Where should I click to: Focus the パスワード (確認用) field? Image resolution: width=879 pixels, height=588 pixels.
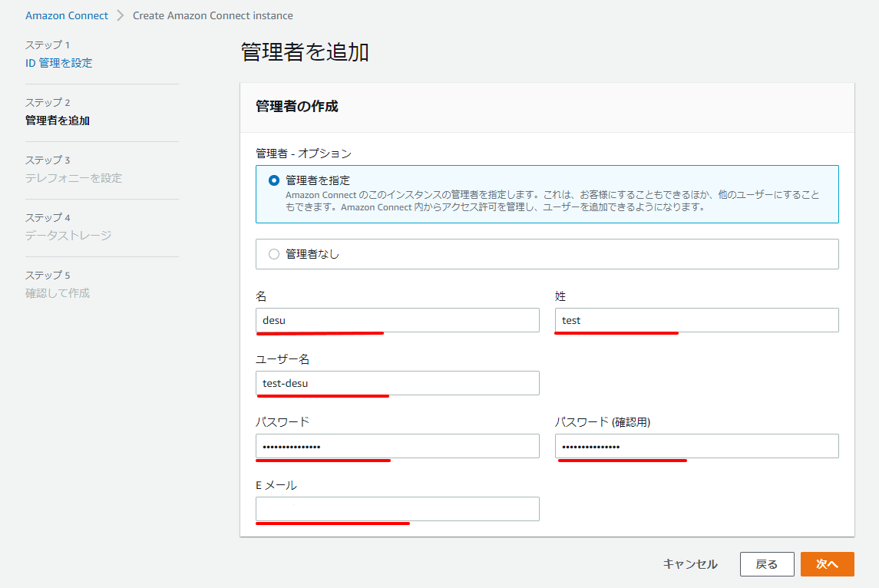click(696, 446)
